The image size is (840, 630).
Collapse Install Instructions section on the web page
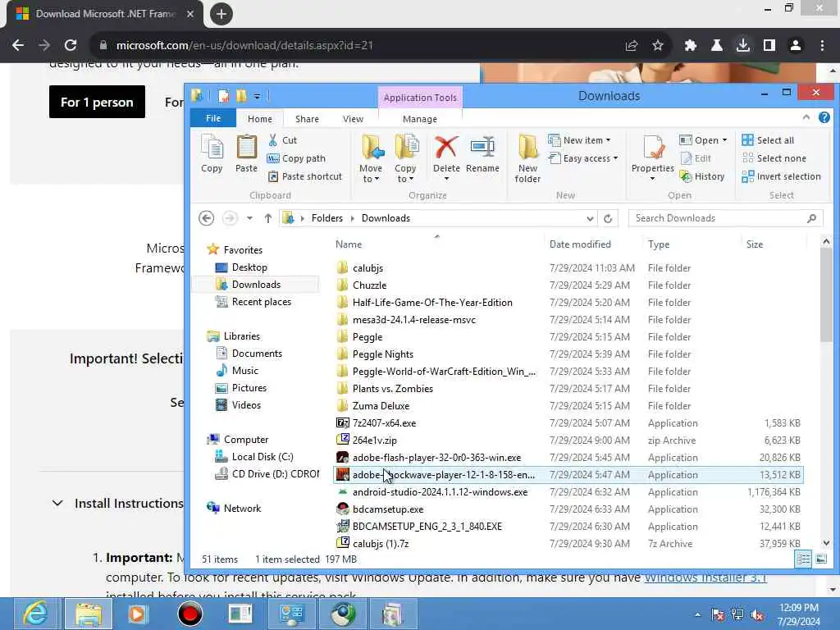57,503
